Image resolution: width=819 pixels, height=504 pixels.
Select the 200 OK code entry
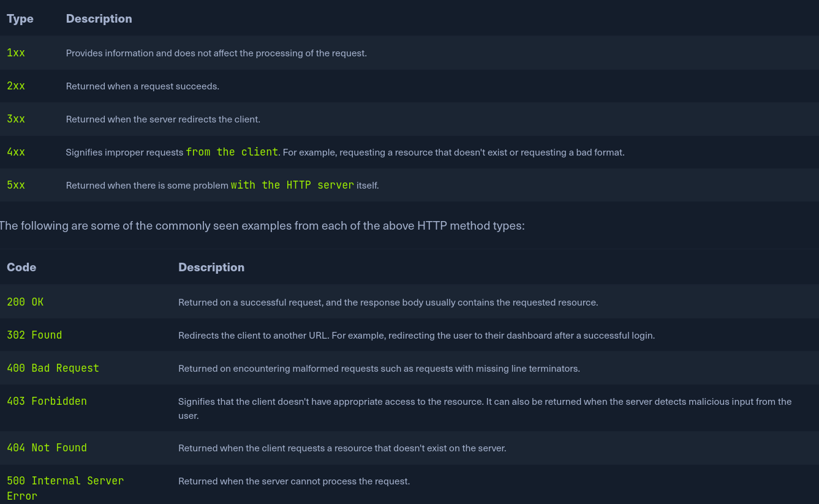point(25,302)
